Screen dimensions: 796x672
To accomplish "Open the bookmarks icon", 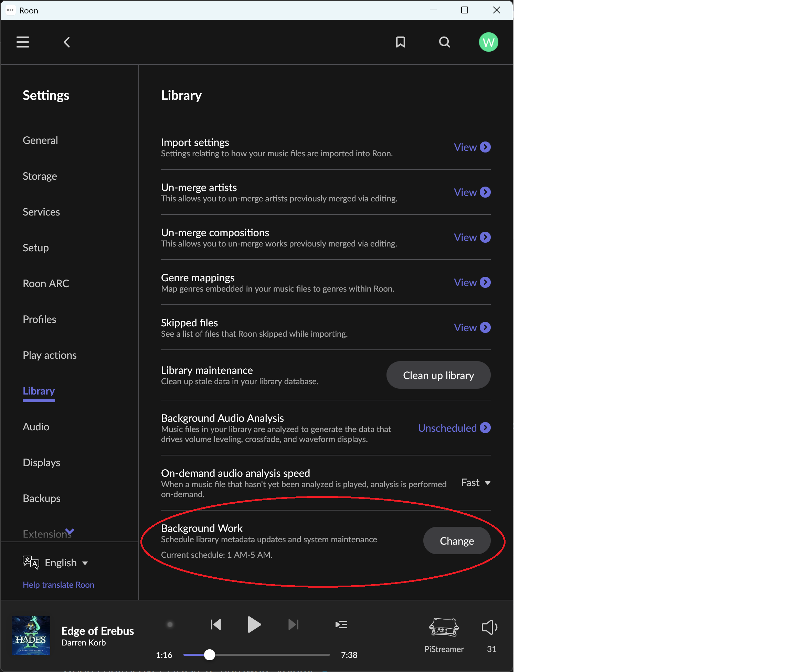I will pyautogui.click(x=400, y=42).
